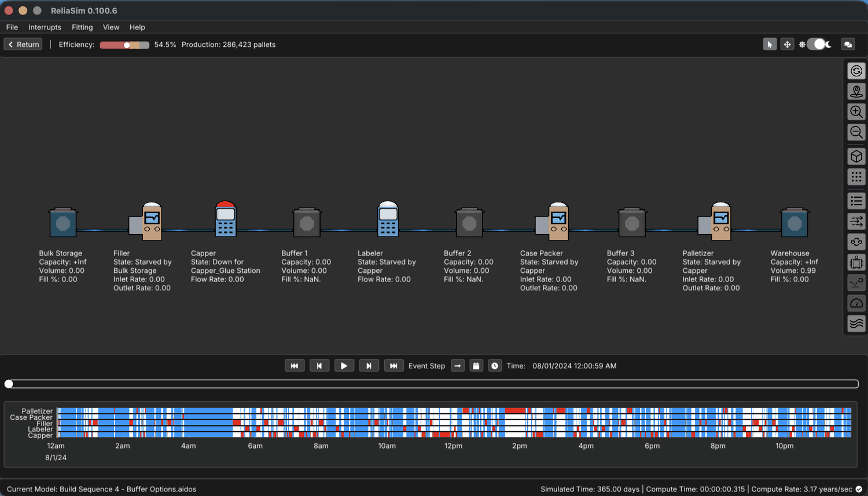This screenshot has width=868, height=496.
Task: Select the Warehouse tank
Action: (795, 223)
